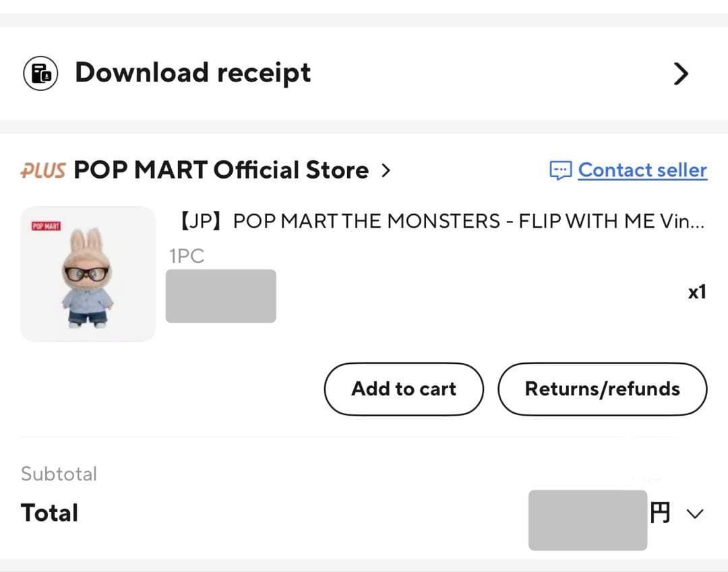This screenshot has width=728, height=572.
Task: Select the 1PC variant text
Action: coord(186,256)
